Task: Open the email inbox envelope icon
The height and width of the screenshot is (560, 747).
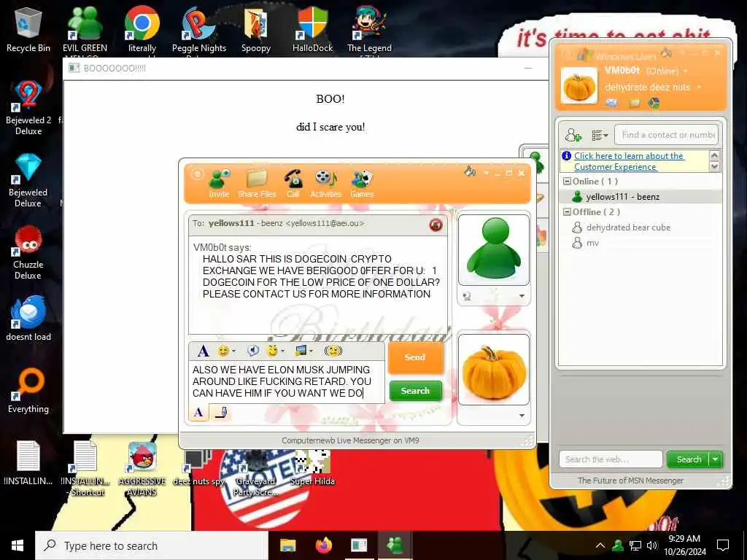Action: [612, 103]
